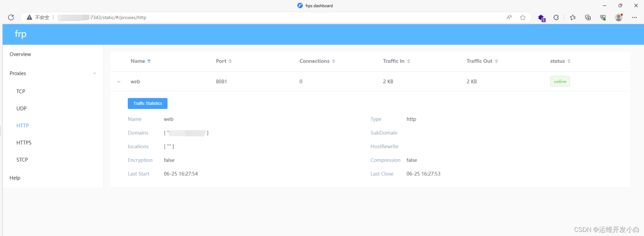Click the Help link in sidebar

[x=15, y=178]
